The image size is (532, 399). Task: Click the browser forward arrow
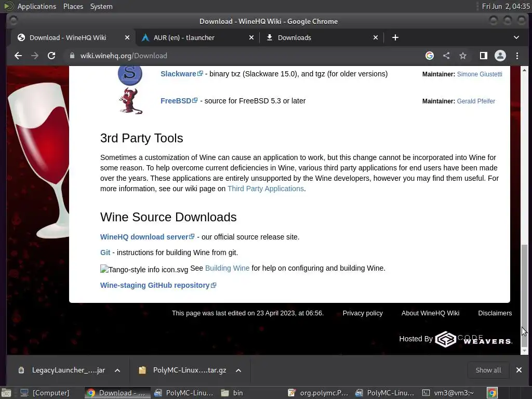point(35,56)
